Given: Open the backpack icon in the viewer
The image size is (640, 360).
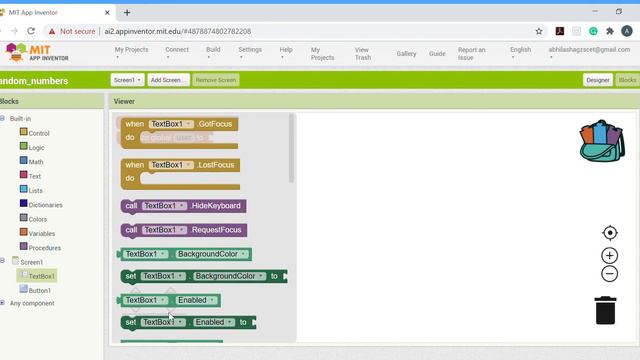Looking at the screenshot, I should (x=602, y=141).
